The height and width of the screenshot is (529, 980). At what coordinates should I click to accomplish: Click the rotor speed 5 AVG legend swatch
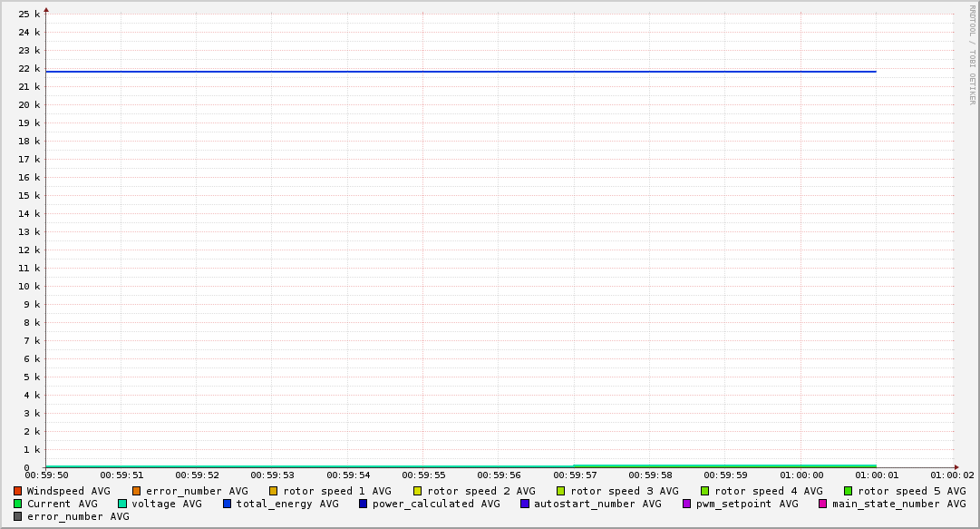click(849, 491)
